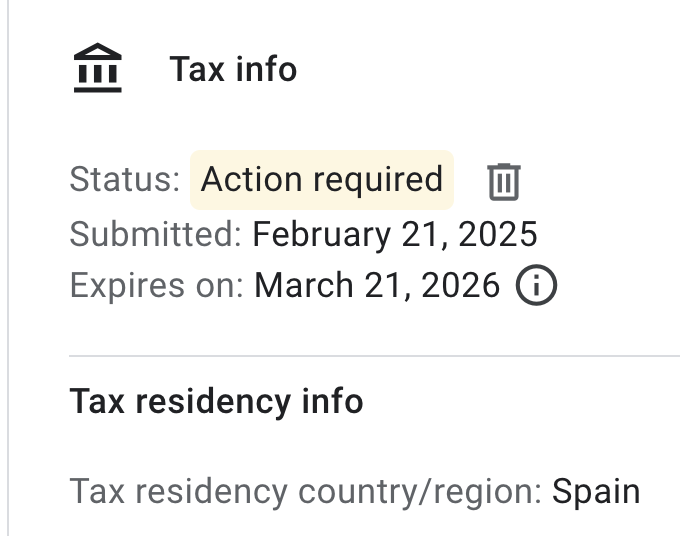Screen dimensions: 680x536
Task: Click the Tax residency country/region label
Action: tap(306, 492)
